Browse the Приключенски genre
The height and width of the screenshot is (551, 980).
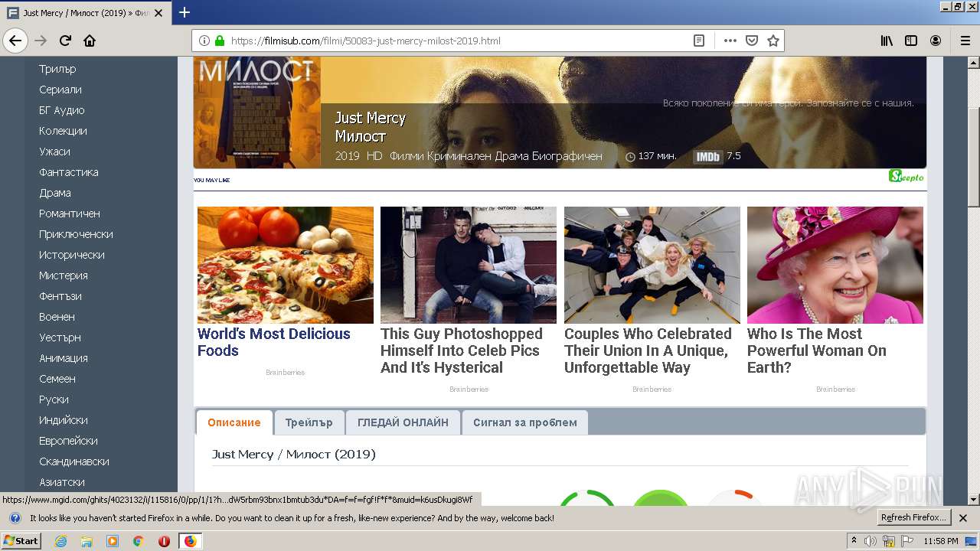tap(76, 234)
